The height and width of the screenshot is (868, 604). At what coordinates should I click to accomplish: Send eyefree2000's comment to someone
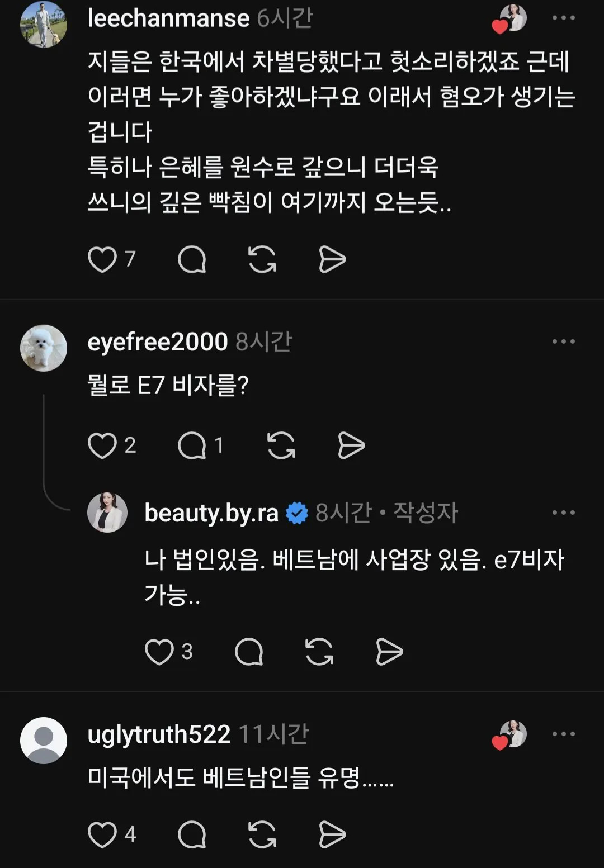tap(351, 445)
